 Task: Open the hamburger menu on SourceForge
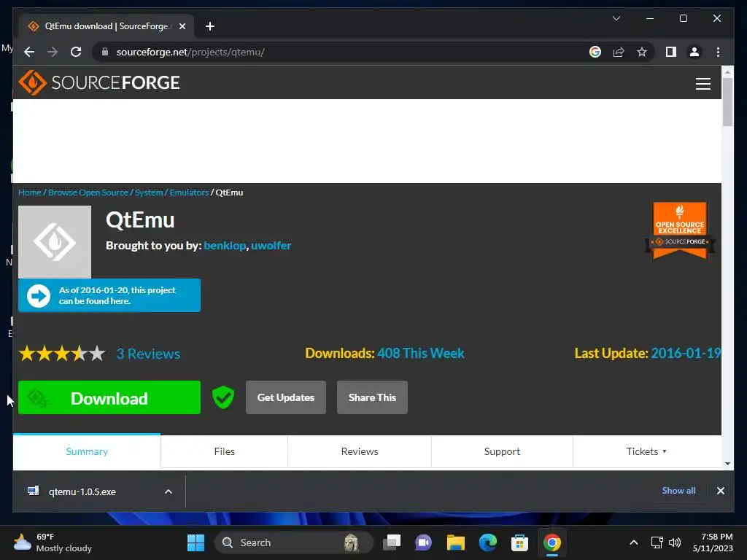pos(703,84)
